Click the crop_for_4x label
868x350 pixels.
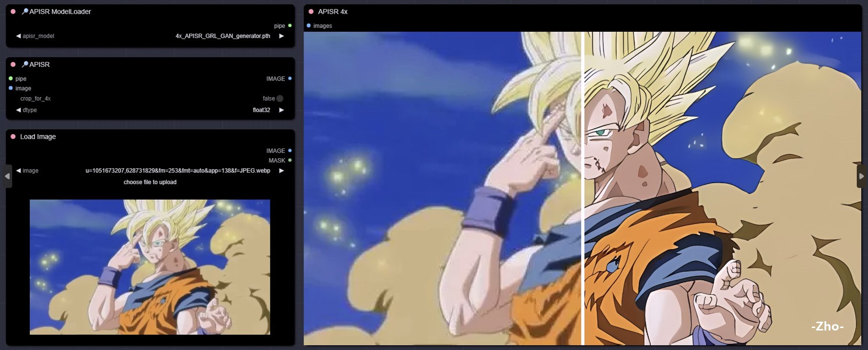[x=36, y=99]
